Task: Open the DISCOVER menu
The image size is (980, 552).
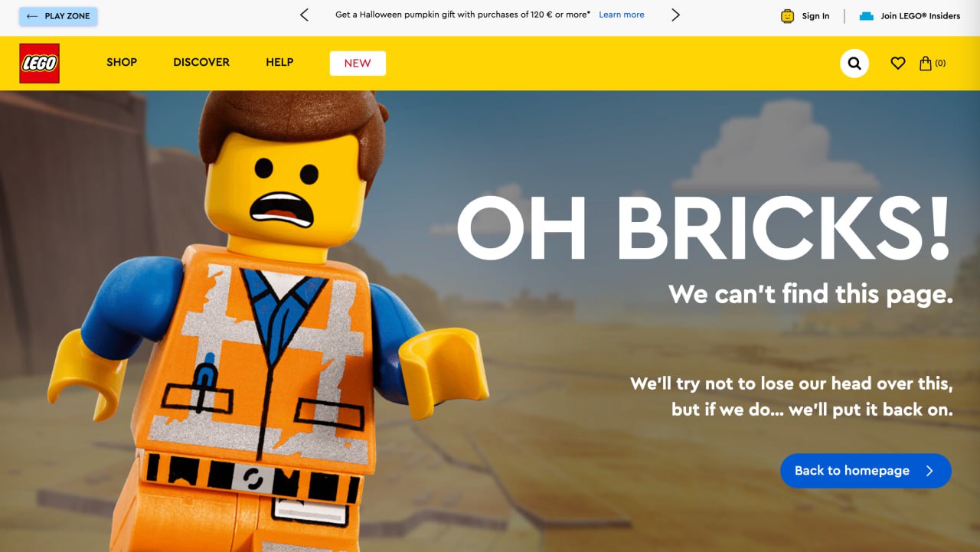Action: pos(201,63)
